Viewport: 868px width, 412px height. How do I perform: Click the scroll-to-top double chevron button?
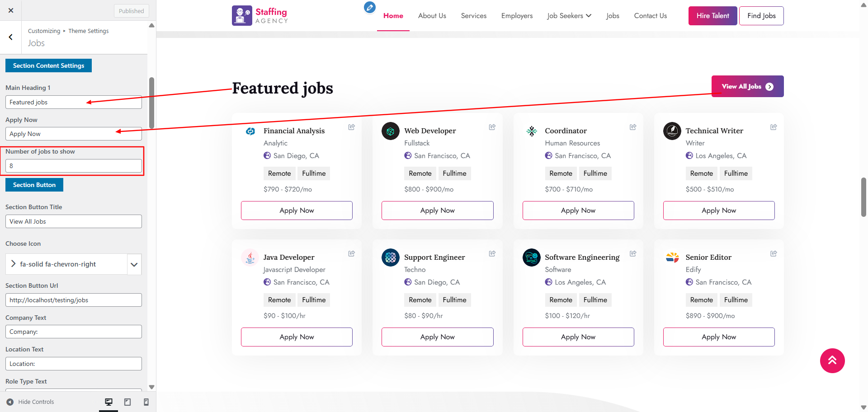coord(832,360)
